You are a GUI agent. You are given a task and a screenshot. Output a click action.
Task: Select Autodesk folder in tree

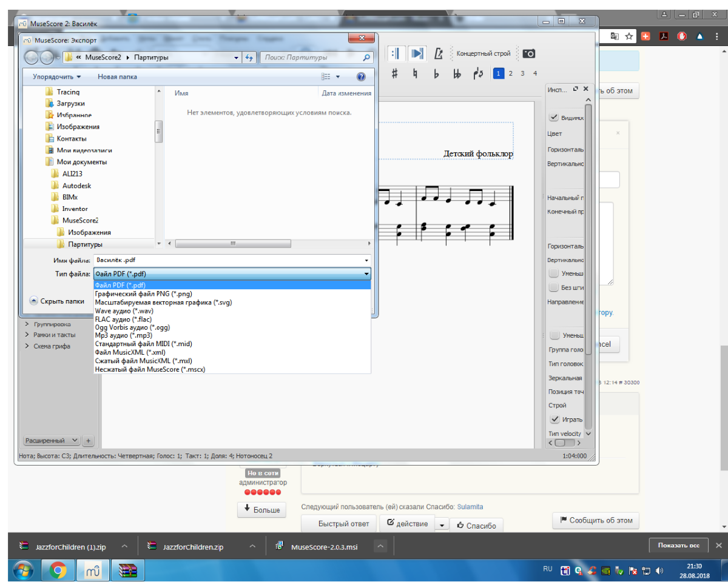77,186
